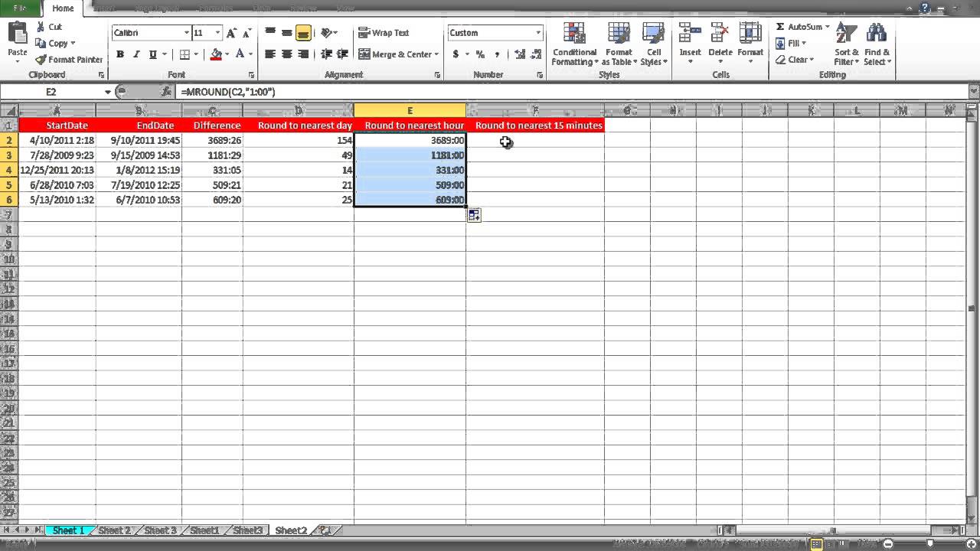Apply Accounting dollar format icon
The height and width of the screenshot is (551, 980).
pyautogui.click(x=456, y=54)
